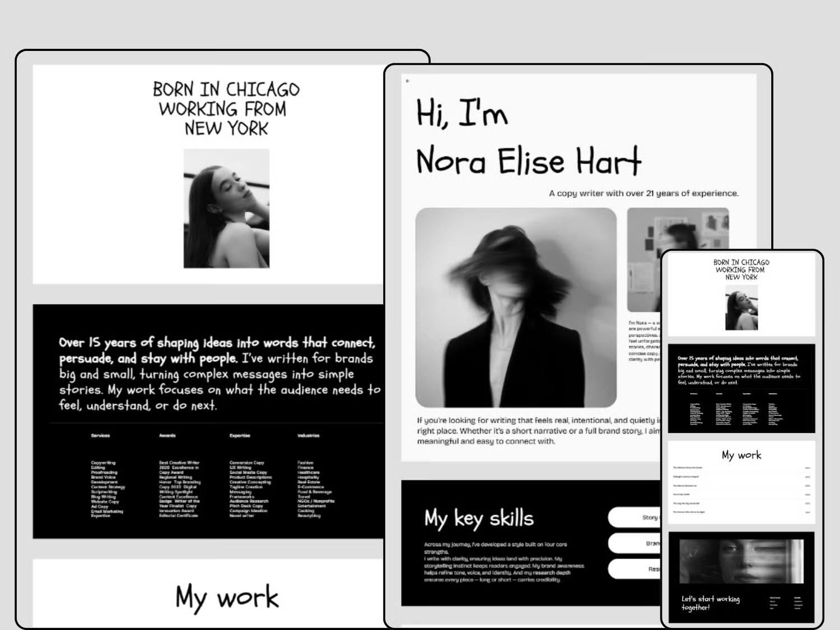Click "Across my journey" skills paragraph
Viewport: 840px width, 630px height.
click(x=504, y=562)
